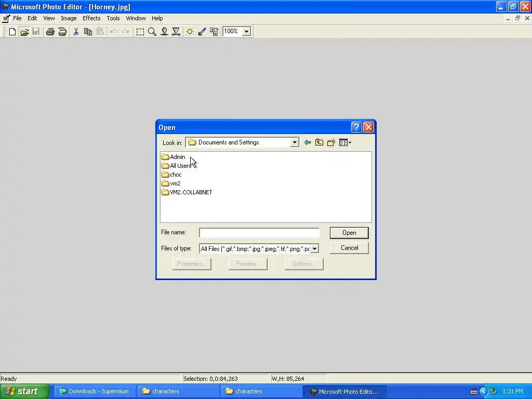Open the zoom percentage dropdown arrow
The height and width of the screenshot is (399, 532).
pos(247,32)
